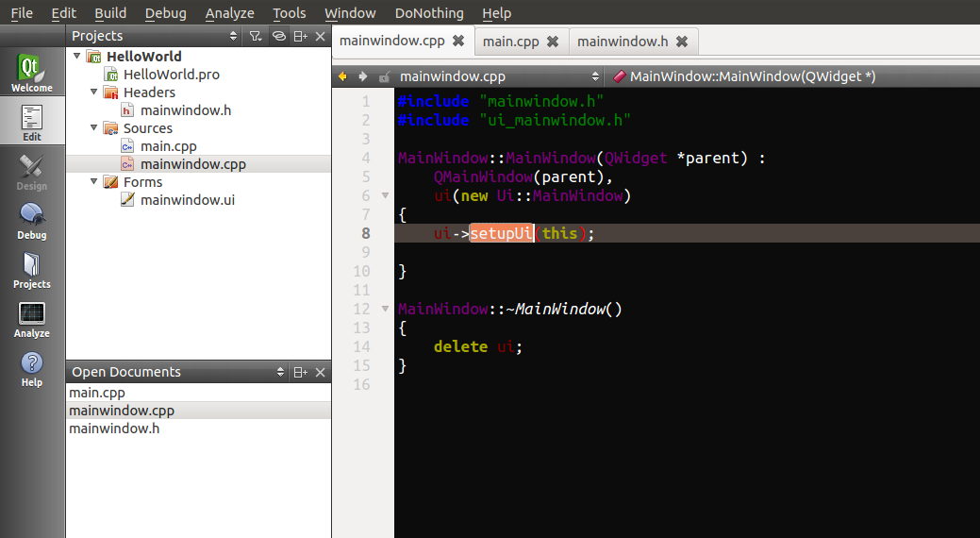This screenshot has height=538, width=980.
Task: Click the filter tree icon in Projects panel
Action: tap(256, 36)
